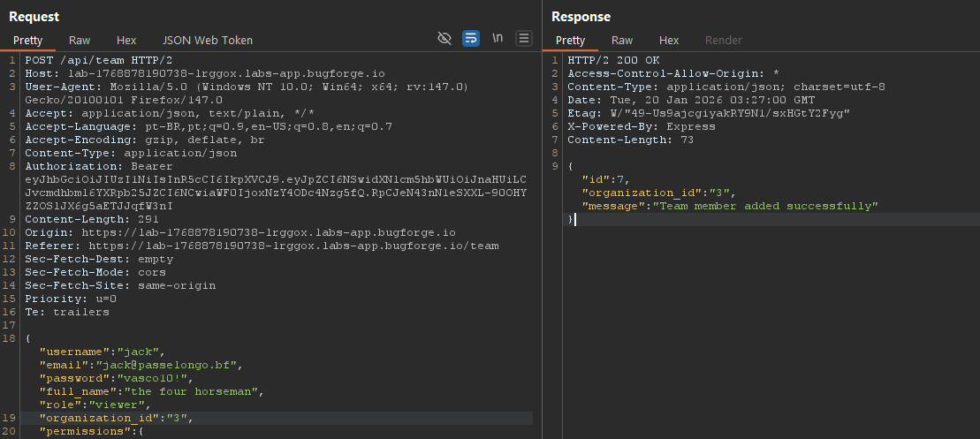980x439 pixels.
Task: Click the Content-Type application/json request header
Action: 131,153
